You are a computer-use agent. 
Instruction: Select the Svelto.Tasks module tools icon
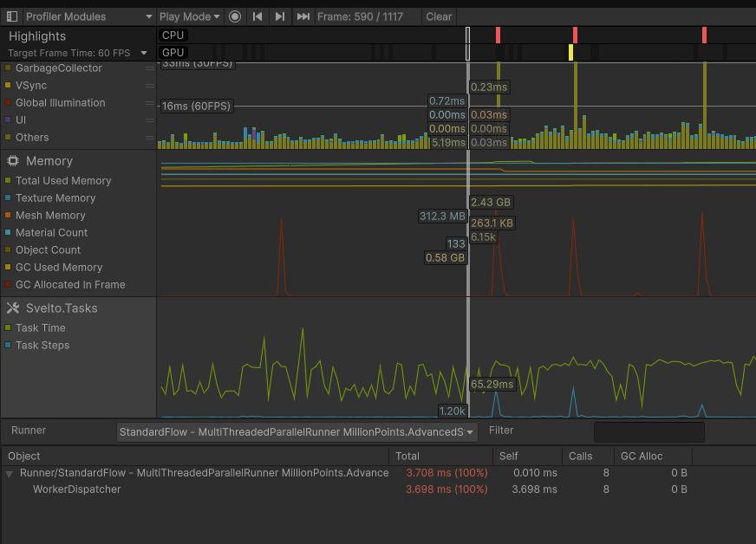click(x=13, y=308)
